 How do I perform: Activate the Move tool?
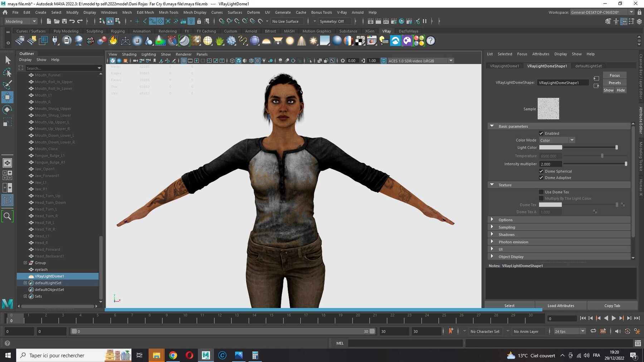[8, 97]
